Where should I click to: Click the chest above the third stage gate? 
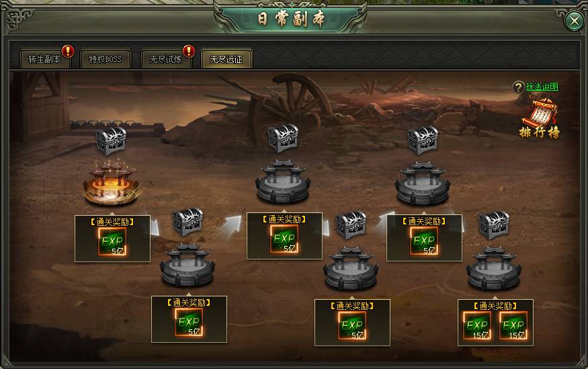click(283, 138)
